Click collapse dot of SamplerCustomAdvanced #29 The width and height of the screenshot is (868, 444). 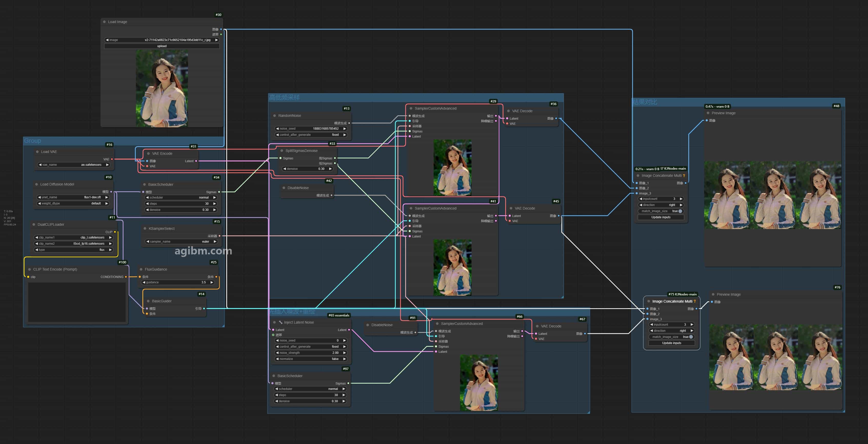(x=411, y=108)
